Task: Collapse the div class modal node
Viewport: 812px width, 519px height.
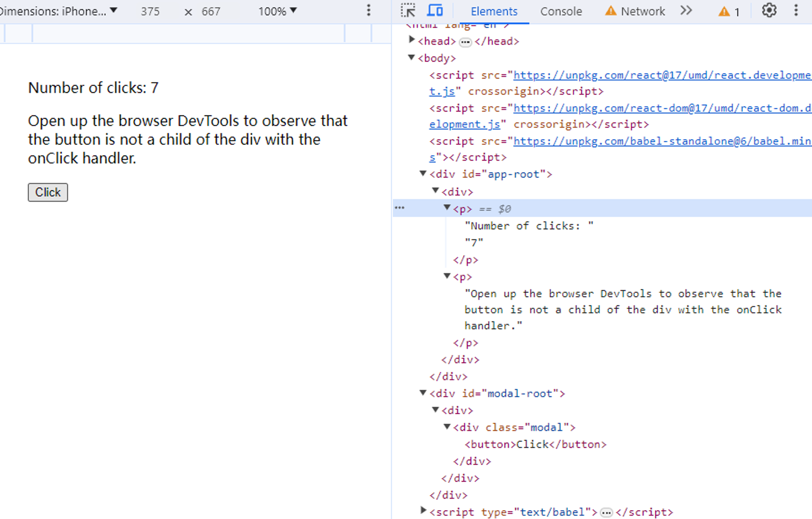Action: click(x=447, y=426)
